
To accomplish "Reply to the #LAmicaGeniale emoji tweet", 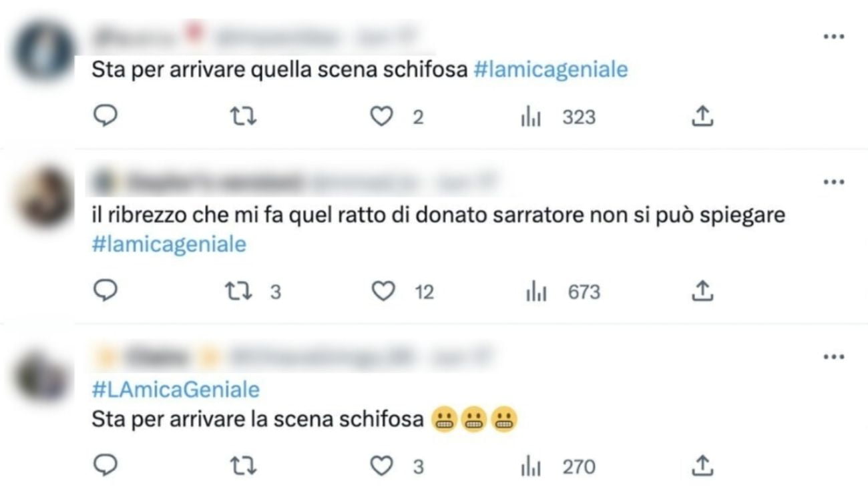I will point(105,464).
